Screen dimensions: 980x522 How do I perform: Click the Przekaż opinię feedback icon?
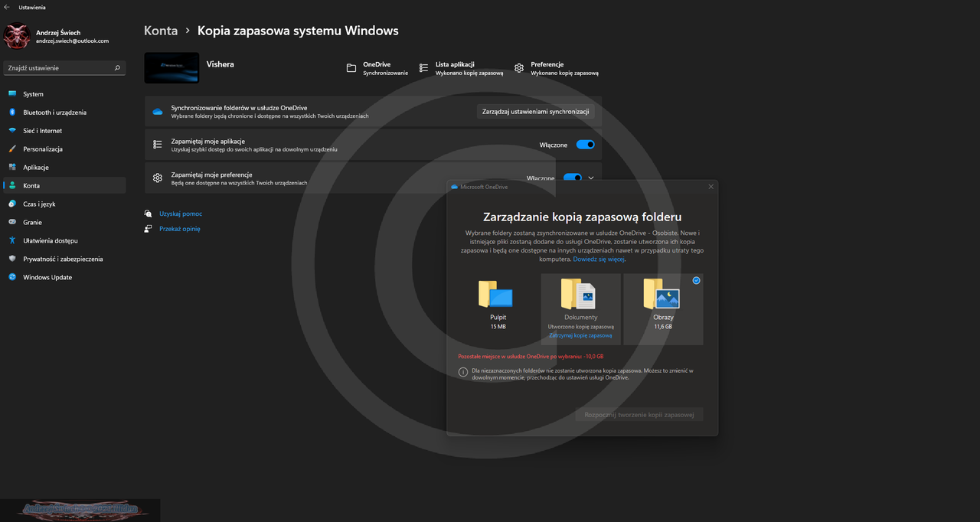click(x=149, y=229)
